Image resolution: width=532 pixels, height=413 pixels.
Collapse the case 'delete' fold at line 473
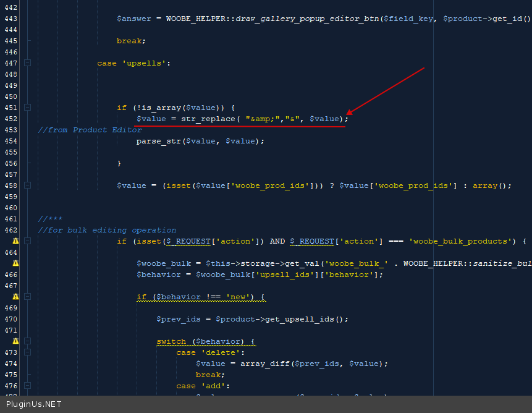(x=27, y=352)
